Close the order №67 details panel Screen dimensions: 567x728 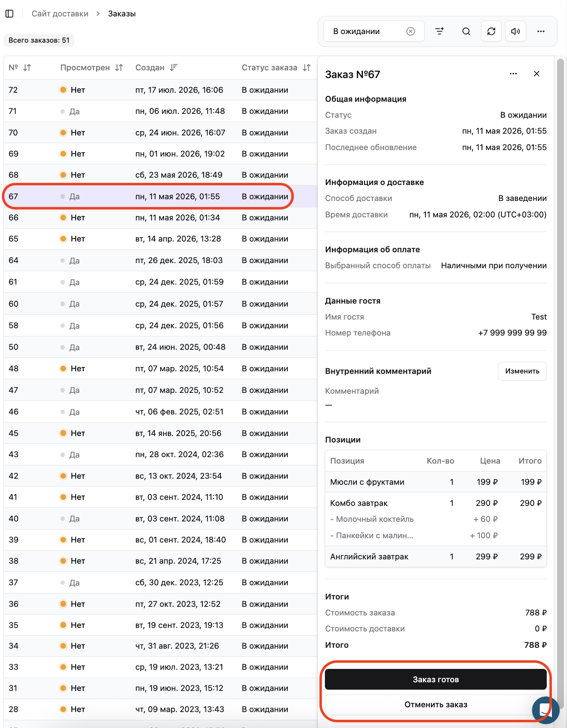536,74
